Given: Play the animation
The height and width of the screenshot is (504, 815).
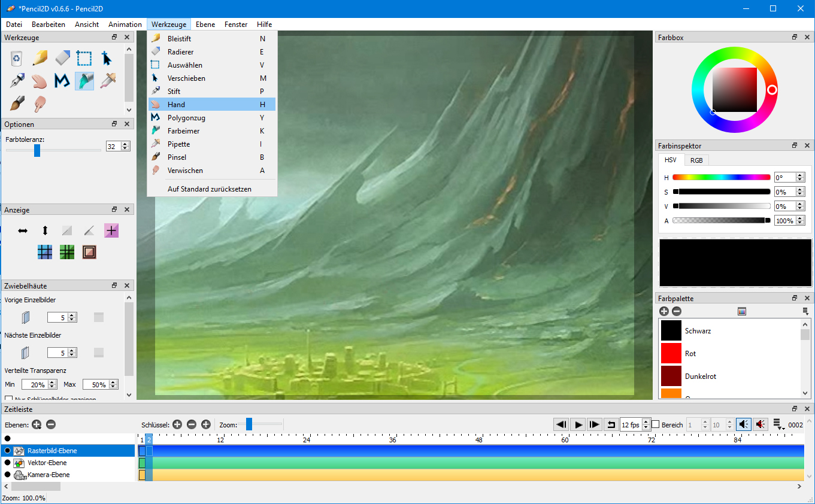Looking at the screenshot, I should point(578,424).
